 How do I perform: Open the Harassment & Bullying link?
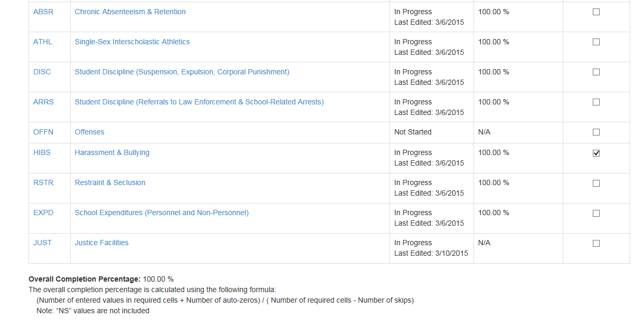tap(112, 152)
